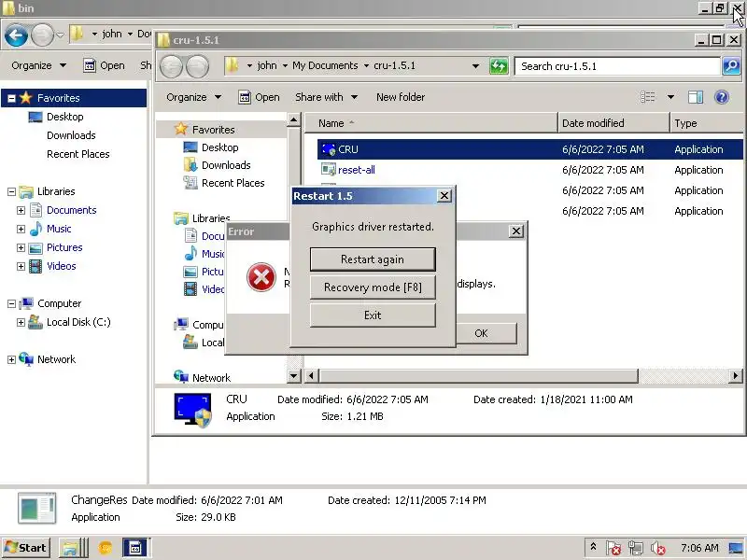The width and height of the screenshot is (747, 560).
Task: Click the green refresh icon
Action: coord(499,66)
